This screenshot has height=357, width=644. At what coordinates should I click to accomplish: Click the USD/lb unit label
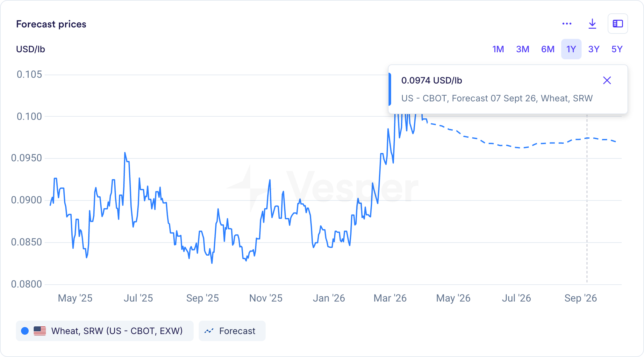point(31,49)
